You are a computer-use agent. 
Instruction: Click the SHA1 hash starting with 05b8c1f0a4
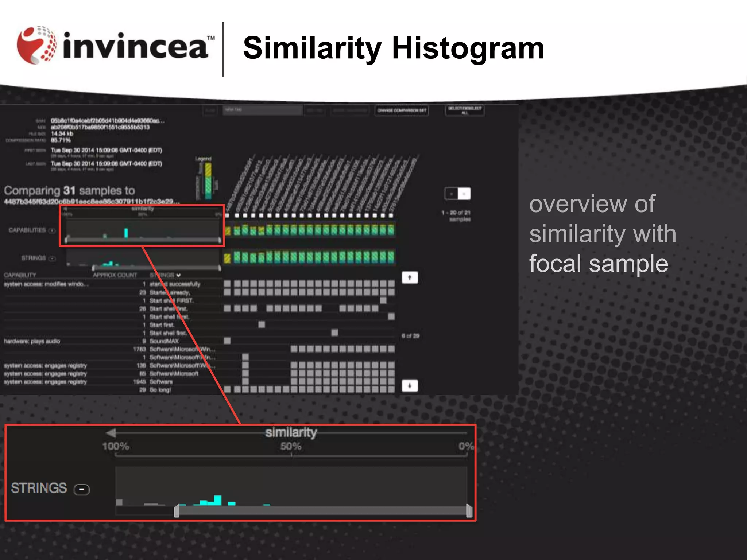108,121
